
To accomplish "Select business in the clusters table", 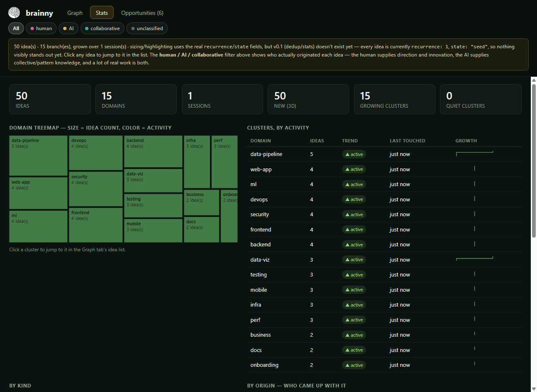I will pyautogui.click(x=261, y=335).
